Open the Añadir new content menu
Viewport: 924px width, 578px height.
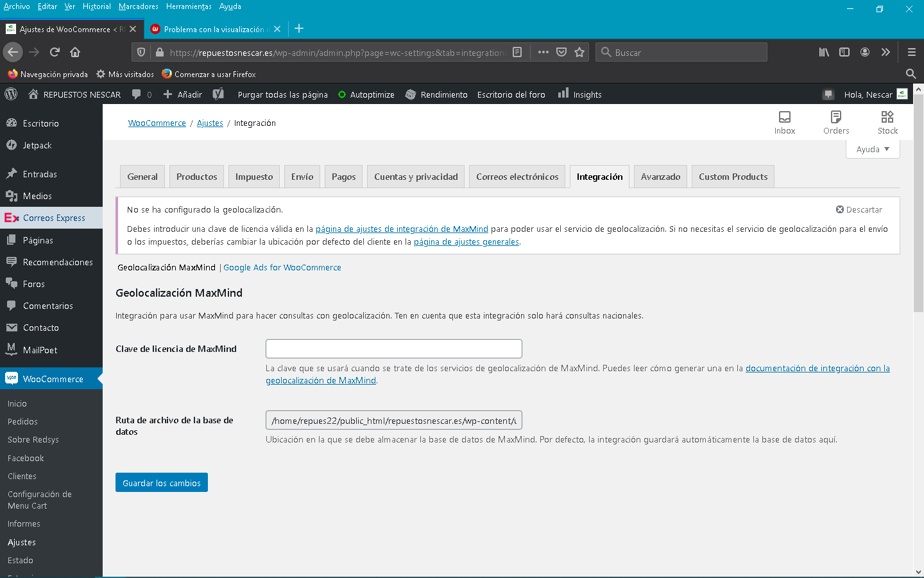[183, 94]
